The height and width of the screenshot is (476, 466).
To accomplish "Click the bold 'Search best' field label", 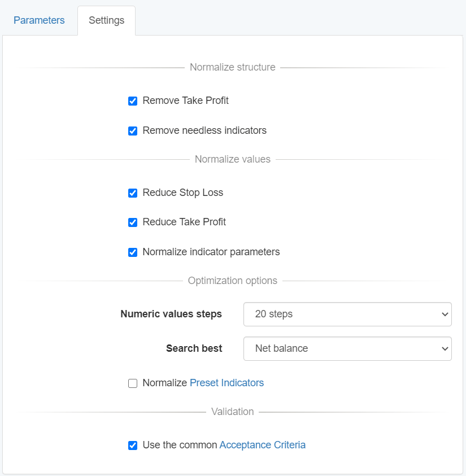I will (x=194, y=348).
